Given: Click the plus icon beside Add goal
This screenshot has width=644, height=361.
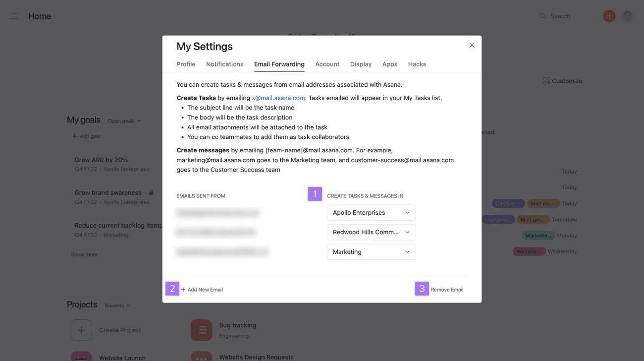Looking at the screenshot, I should (x=74, y=136).
